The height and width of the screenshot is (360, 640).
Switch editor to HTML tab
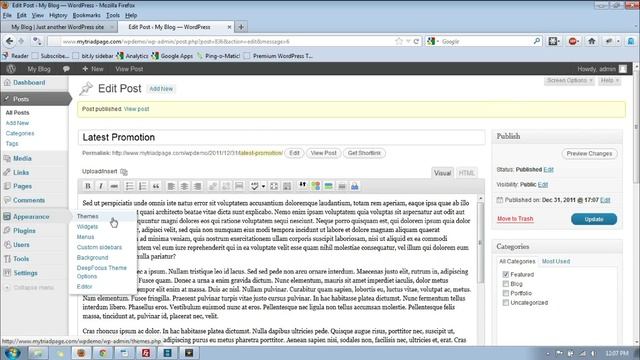click(x=466, y=173)
